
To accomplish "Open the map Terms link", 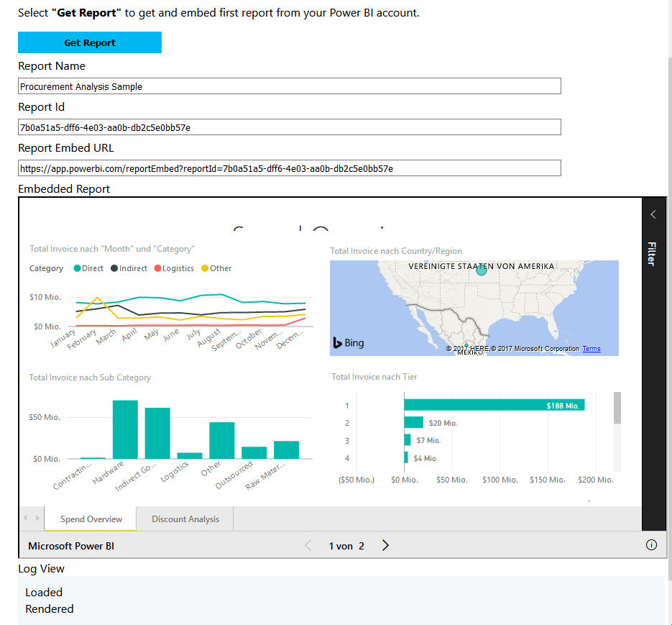I will [592, 349].
